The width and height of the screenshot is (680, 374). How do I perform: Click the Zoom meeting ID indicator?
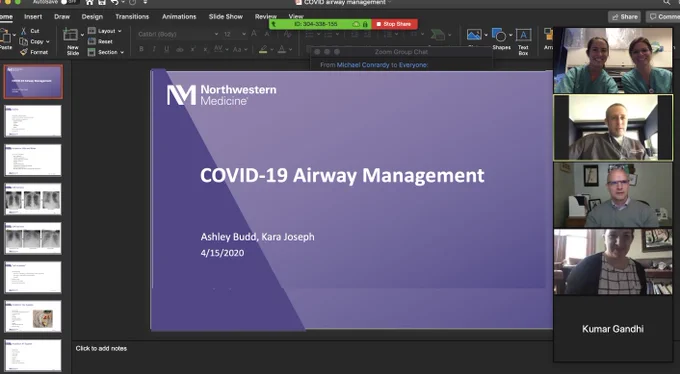(x=315, y=24)
